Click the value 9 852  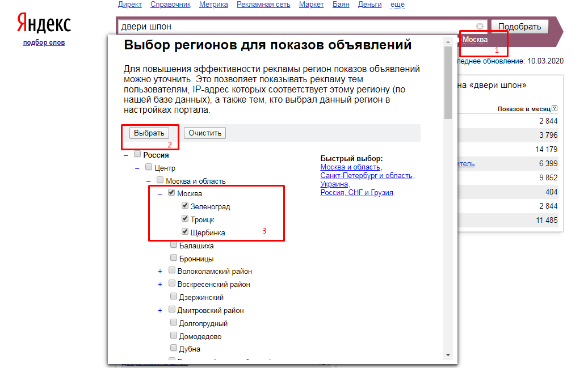pyautogui.click(x=548, y=177)
